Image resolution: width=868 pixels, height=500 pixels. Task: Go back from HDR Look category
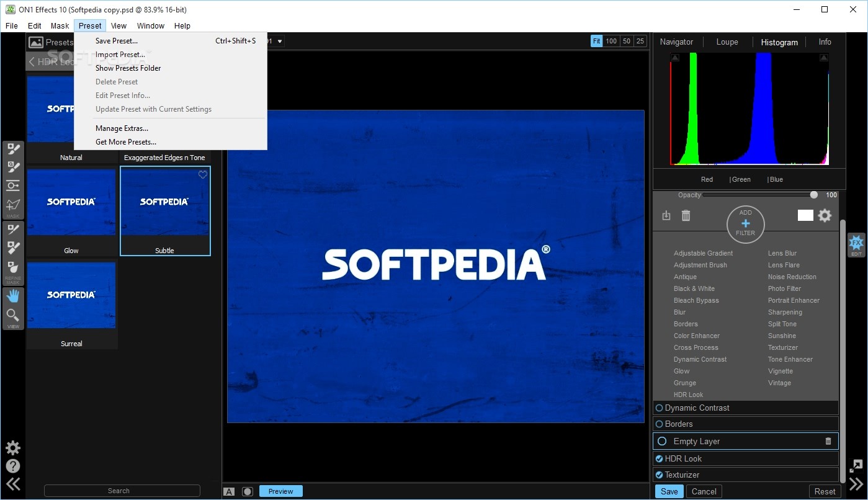click(32, 62)
